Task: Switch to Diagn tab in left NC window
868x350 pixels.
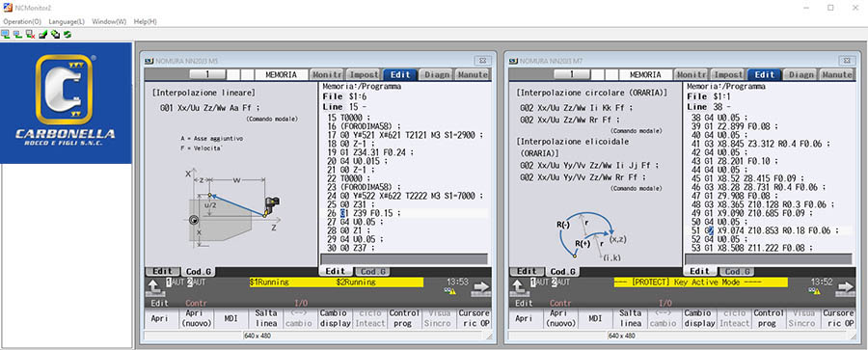Action: click(437, 75)
